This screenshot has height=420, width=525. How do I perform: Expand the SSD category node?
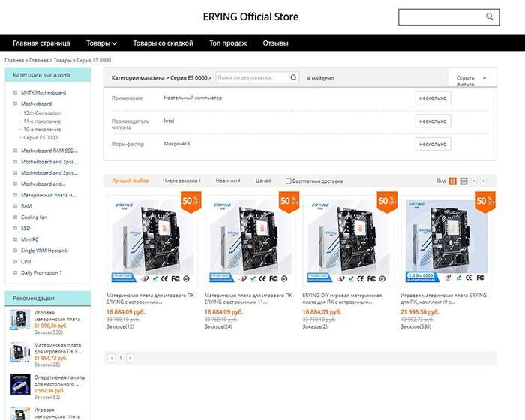[x=15, y=228]
